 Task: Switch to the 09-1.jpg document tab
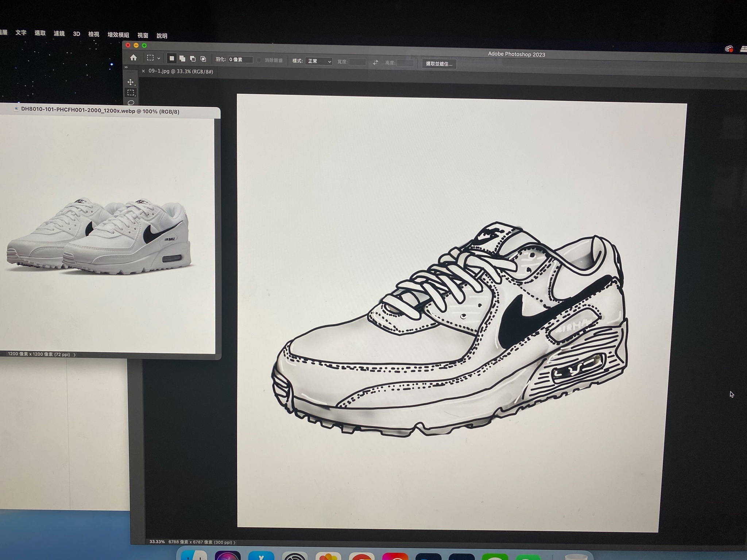point(181,71)
